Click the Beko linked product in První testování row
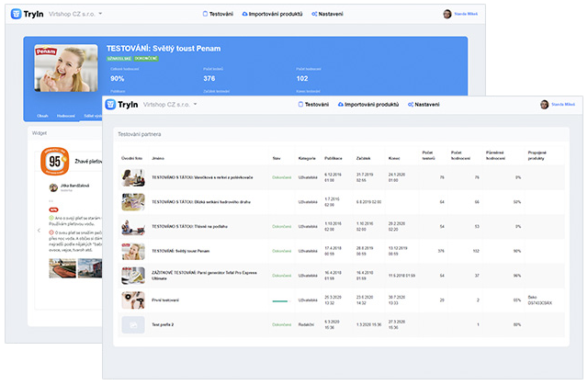This screenshot has width=588, height=385. (x=540, y=300)
